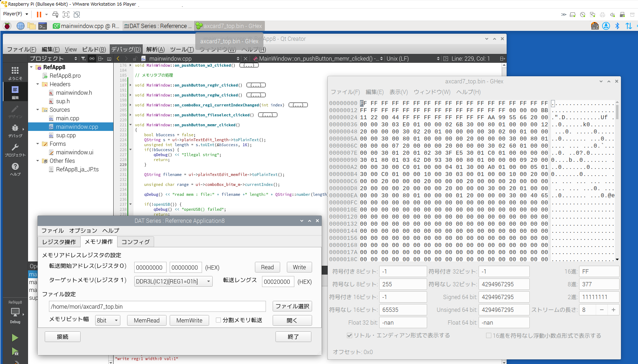Click the green Run button
The image size is (638, 364).
coord(15,337)
